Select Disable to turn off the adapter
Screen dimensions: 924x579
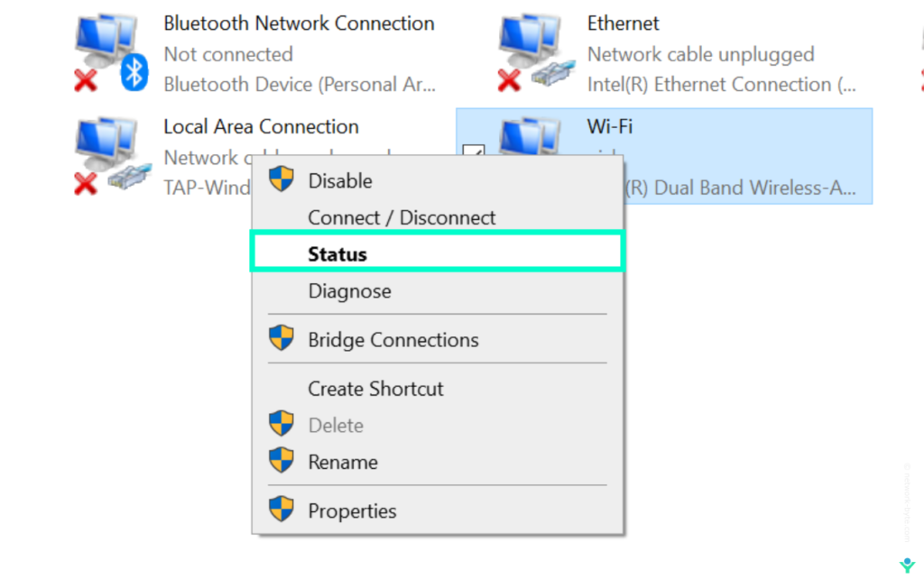point(340,180)
